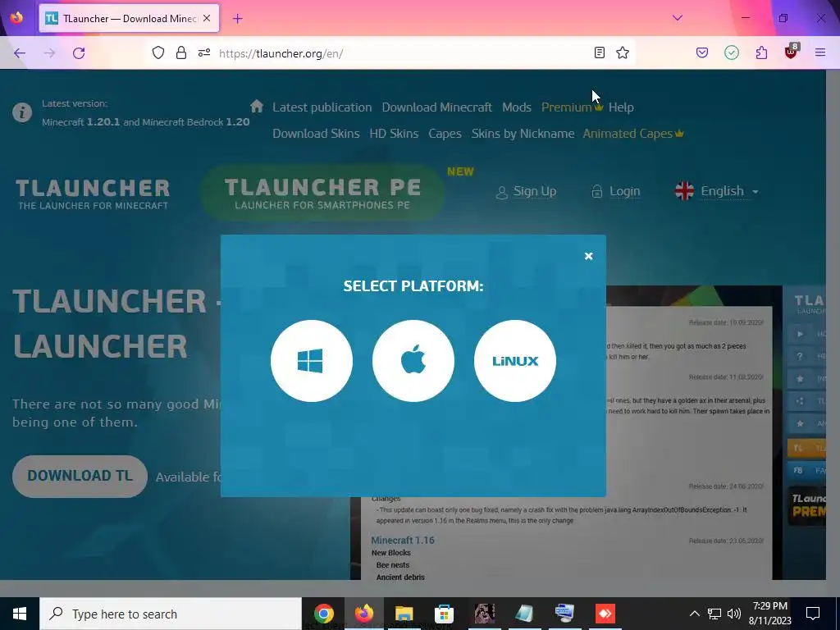Choose the Windows platform icon
The image size is (840, 630).
pyautogui.click(x=311, y=361)
